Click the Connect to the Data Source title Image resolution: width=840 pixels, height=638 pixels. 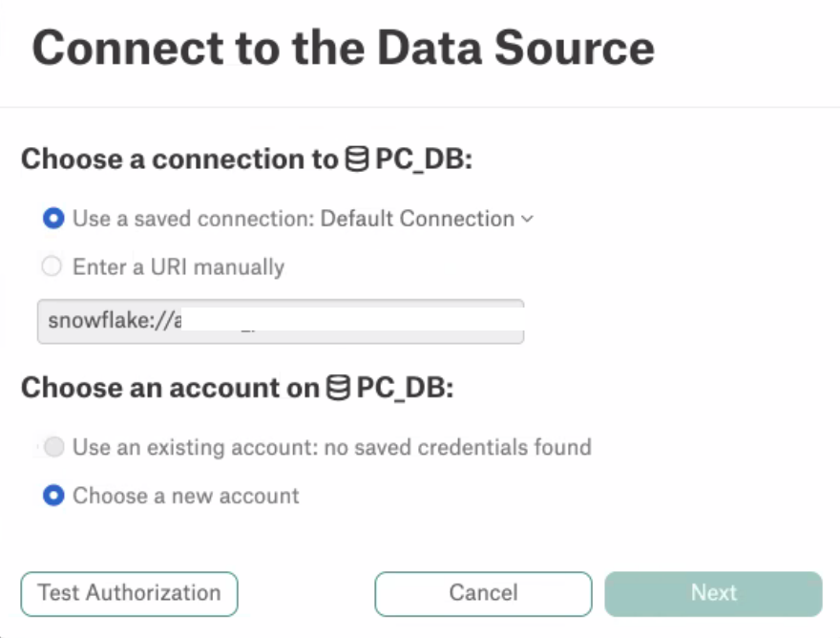(344, 49)
